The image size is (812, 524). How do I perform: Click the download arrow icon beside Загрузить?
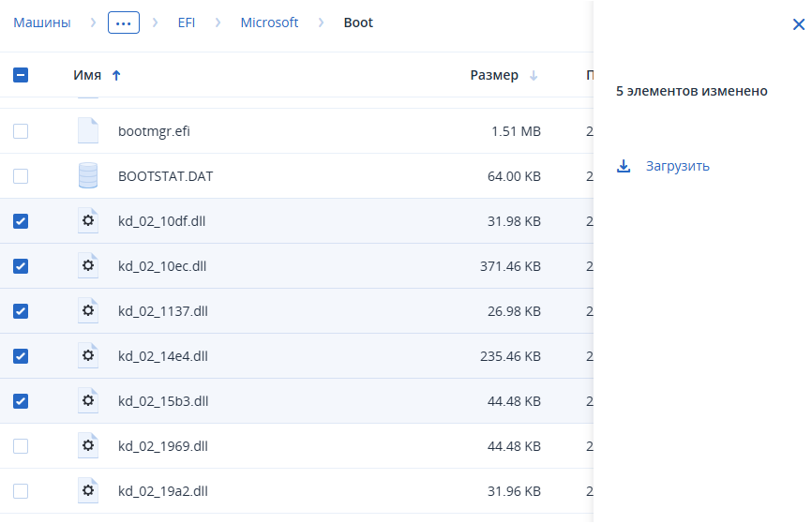click(624, 166)
